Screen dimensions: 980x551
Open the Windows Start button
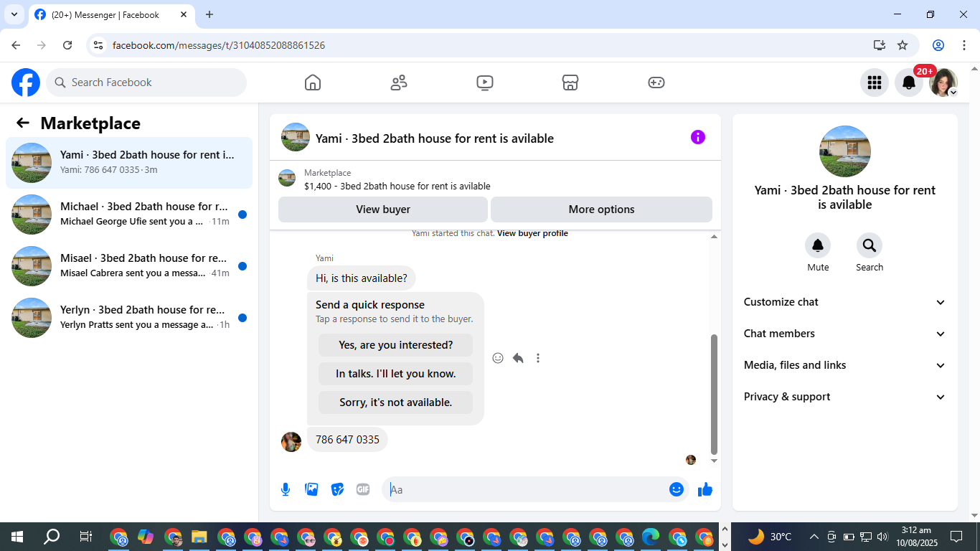click(x=17, y=537)
